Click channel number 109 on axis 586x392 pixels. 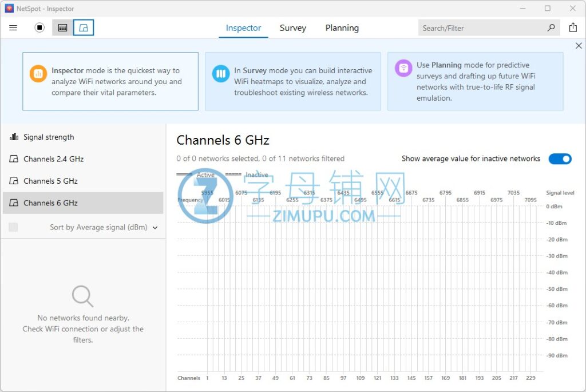tap(361, 378)
